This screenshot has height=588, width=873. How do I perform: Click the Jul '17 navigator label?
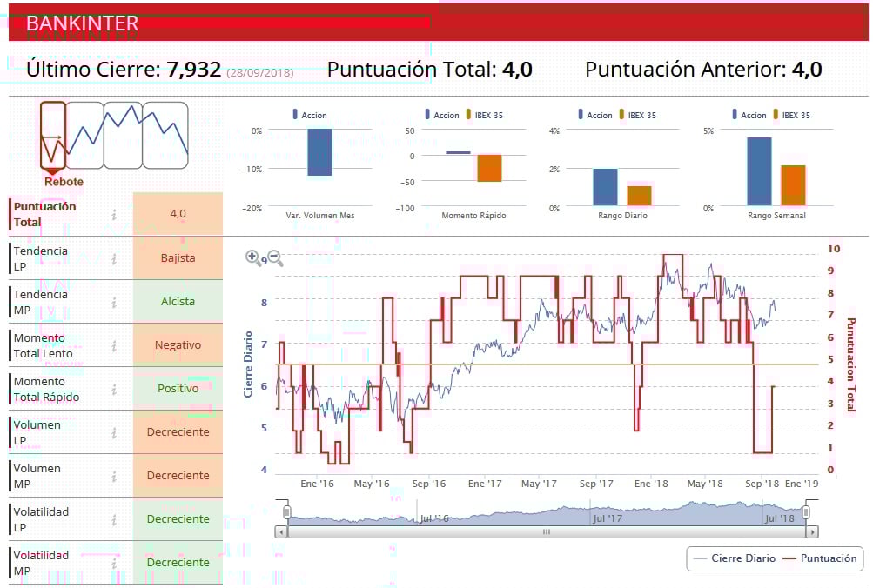coord(608,518)
